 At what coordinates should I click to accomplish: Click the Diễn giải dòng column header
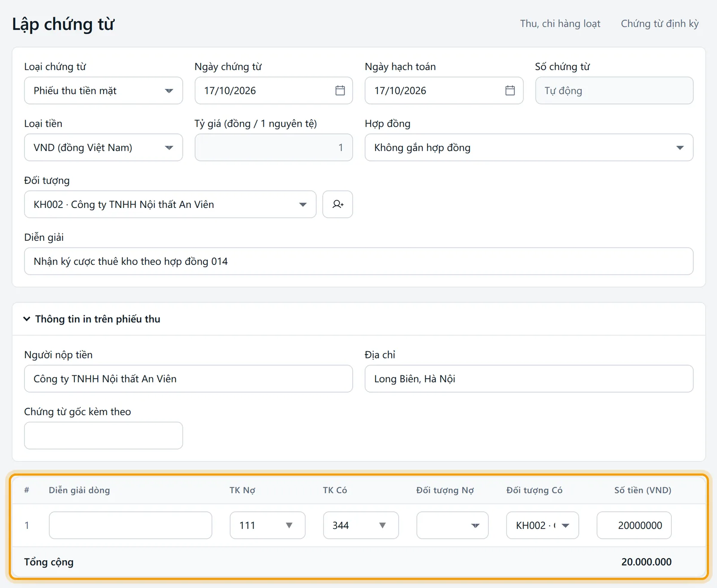click(x=79, y=490)
